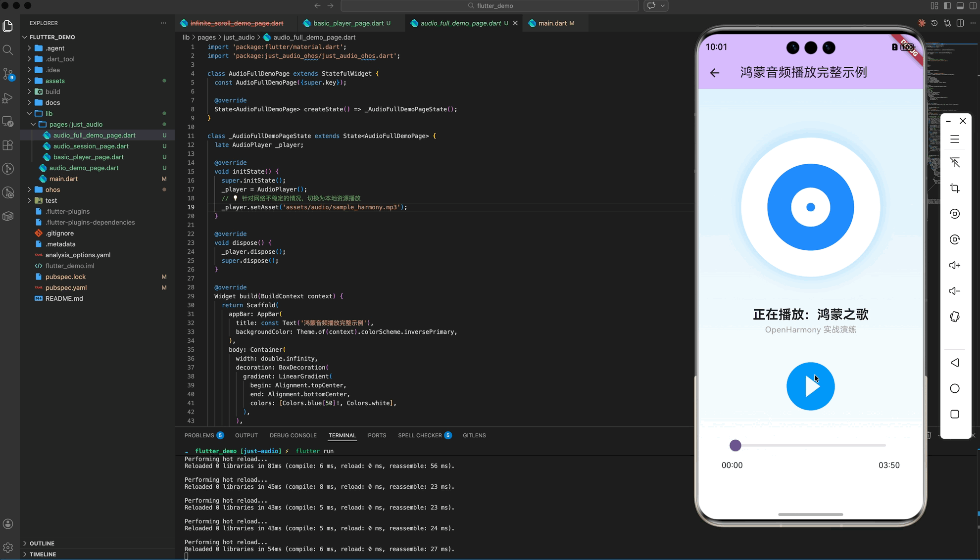Open Source Control view with badge

(x=8, y=74)
